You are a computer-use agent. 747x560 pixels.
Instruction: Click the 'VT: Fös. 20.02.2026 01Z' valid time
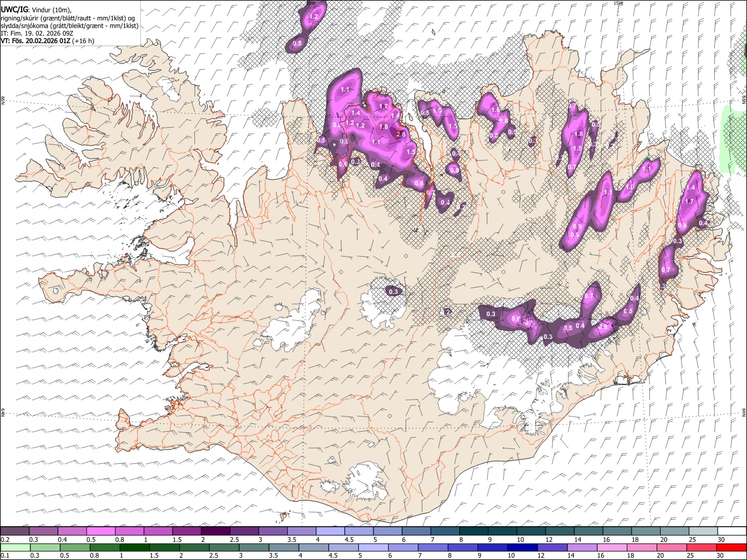(36, 41)
